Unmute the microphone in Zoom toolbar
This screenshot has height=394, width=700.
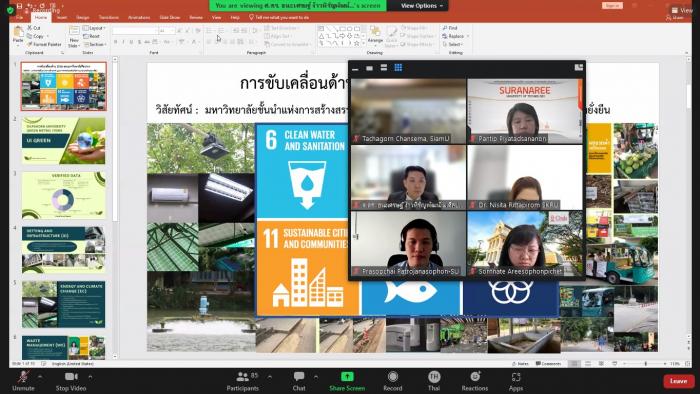pyautogui.click(x=23, y=381)
